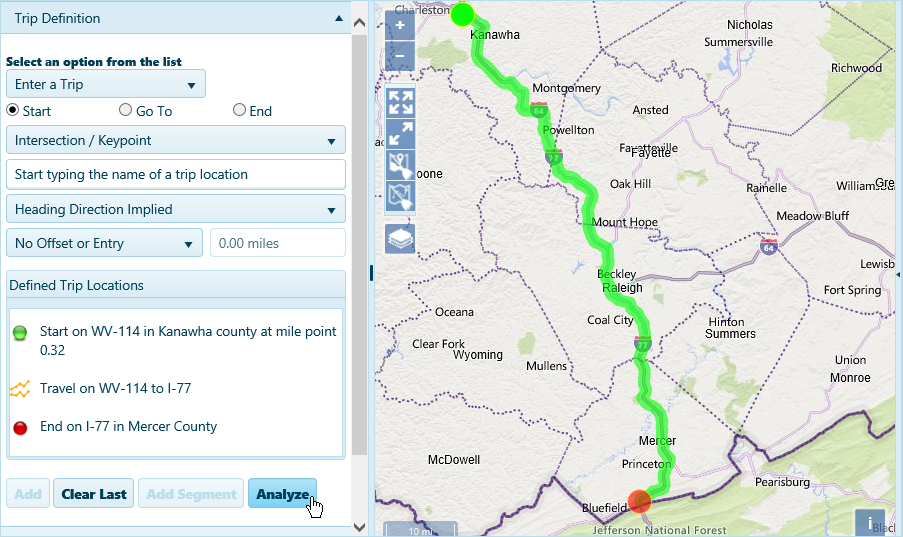Zoom in on the map

click(x=399, y=24)
